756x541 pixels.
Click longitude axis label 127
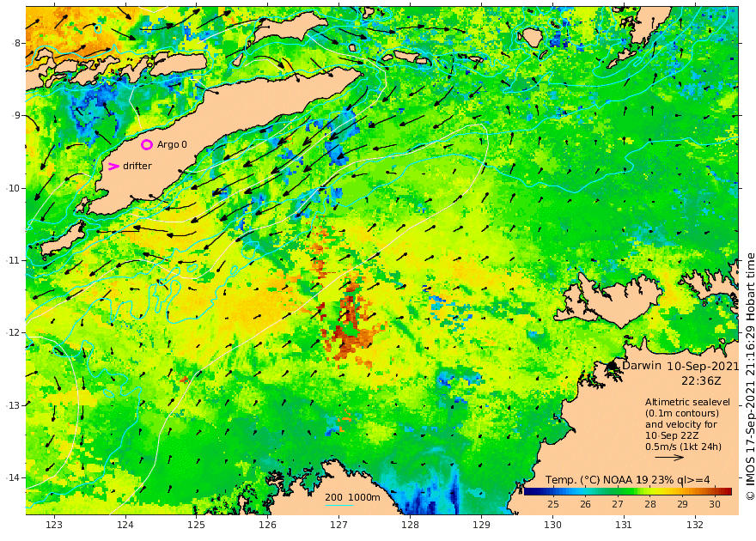click(x=339, y=525)
